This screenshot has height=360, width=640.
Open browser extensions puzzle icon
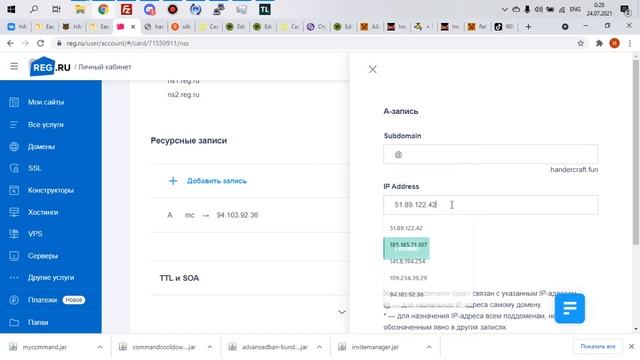coord(599,43)
